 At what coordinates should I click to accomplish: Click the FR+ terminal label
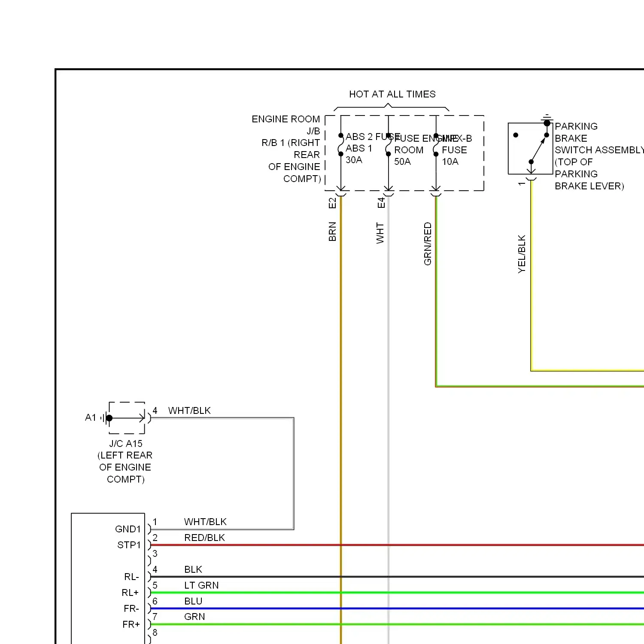[131, 624]
